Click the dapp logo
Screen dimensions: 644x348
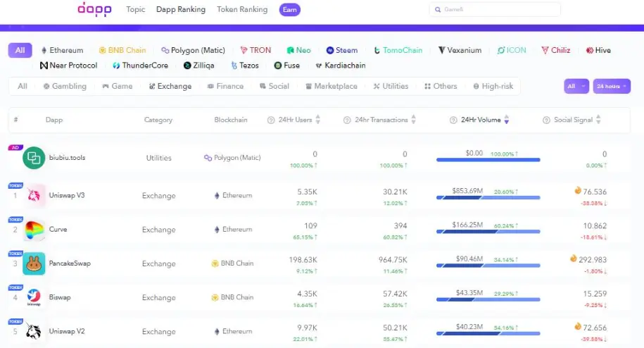pyautogui.click(x=94, y=9)
